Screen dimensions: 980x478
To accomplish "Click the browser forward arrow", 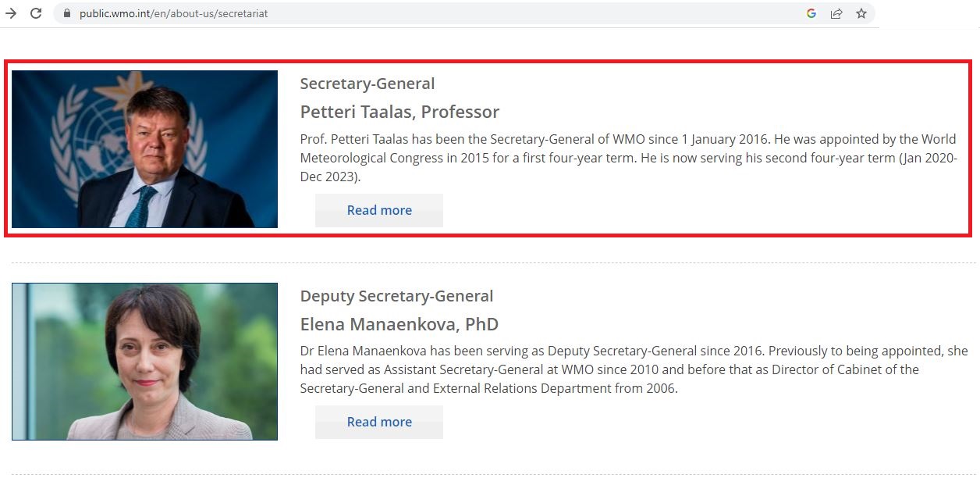I will click(x=11, y=13).
